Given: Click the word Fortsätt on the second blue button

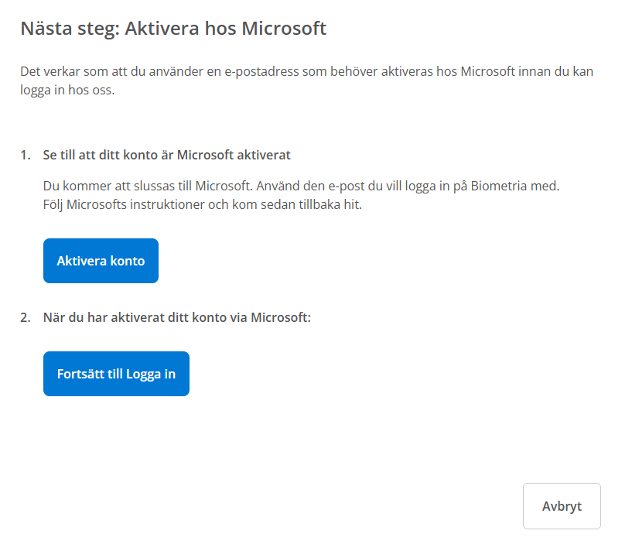Looking at the screenshot, I should click(x=81, y=374).
